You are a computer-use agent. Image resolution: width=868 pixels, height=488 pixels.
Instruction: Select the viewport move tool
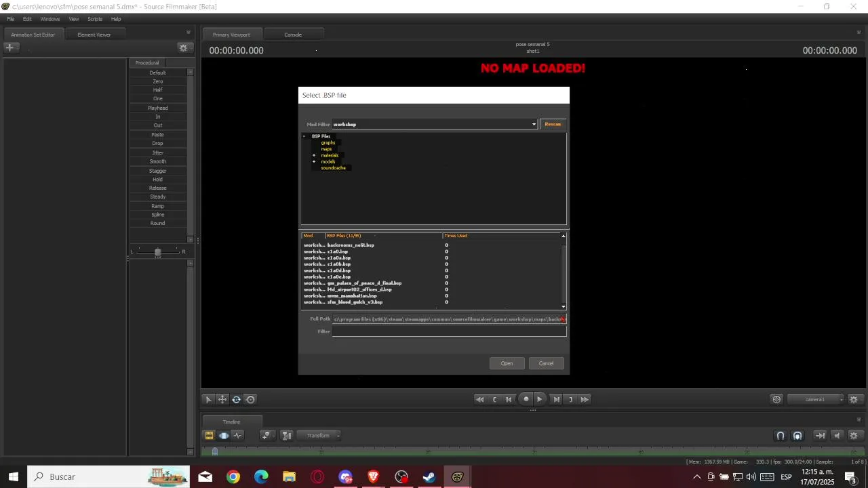click(222, 399)
